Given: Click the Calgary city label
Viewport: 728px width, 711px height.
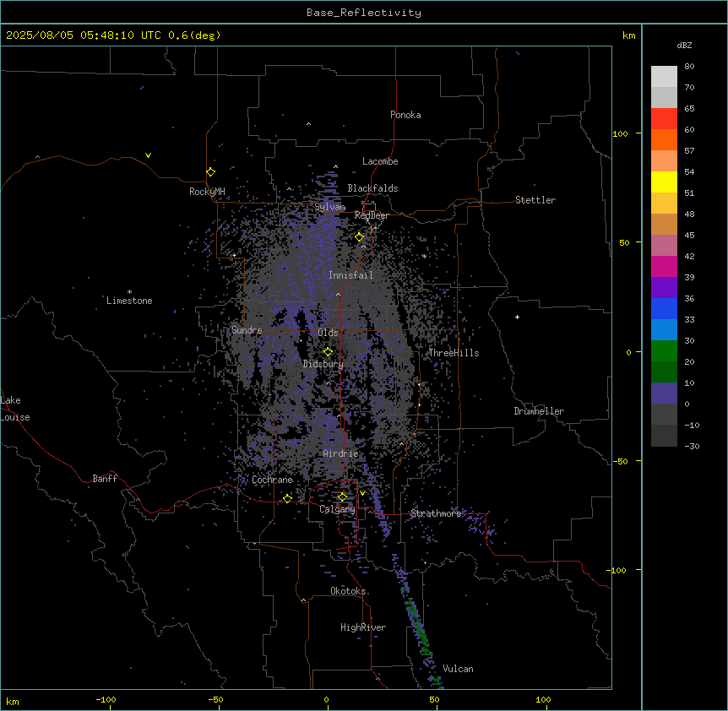Looking at the screenshot, I should click(337, 509).
